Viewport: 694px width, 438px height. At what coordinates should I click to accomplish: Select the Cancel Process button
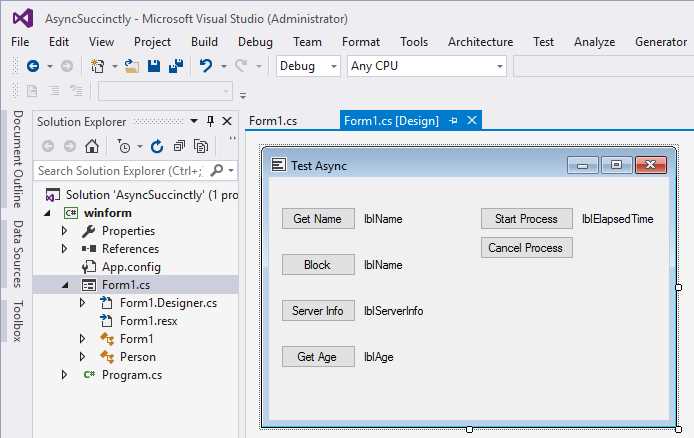click(x=527, y=248)
